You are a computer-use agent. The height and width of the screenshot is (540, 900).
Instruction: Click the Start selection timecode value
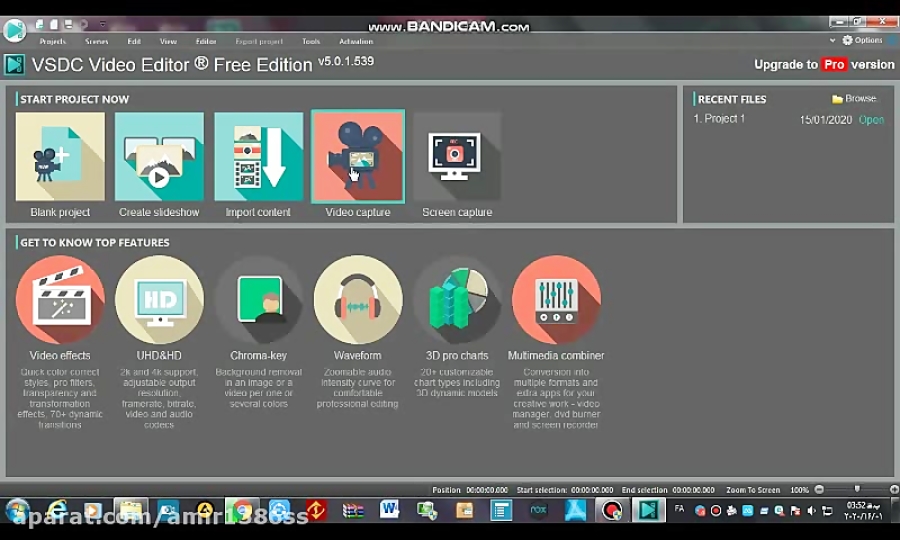(x=592, y=490)
